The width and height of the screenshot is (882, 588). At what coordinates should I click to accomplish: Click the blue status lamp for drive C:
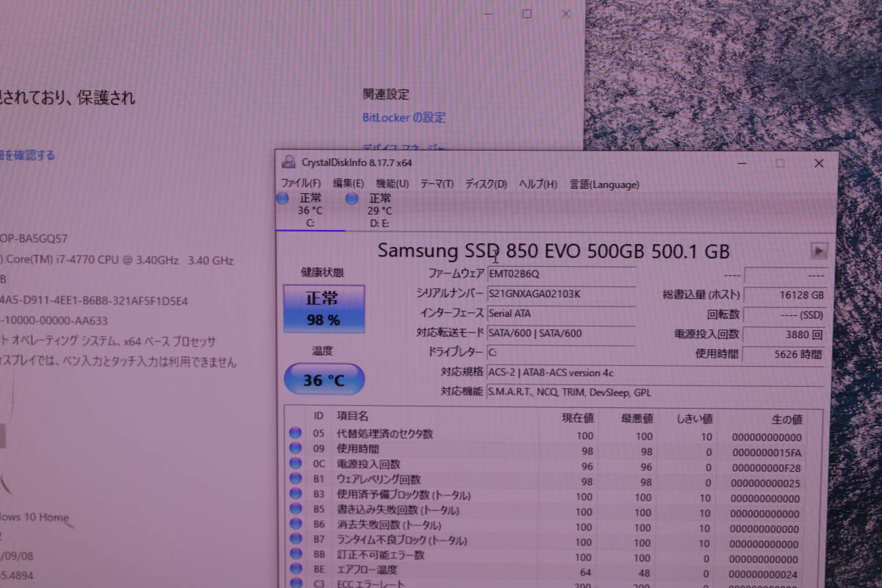tap(282, 198)
